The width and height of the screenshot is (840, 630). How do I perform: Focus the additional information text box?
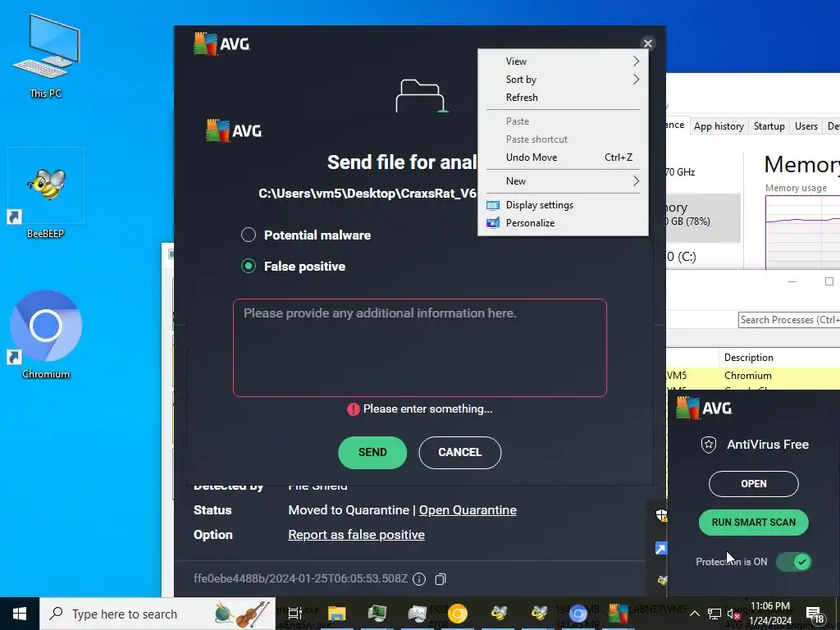[419, 348]
